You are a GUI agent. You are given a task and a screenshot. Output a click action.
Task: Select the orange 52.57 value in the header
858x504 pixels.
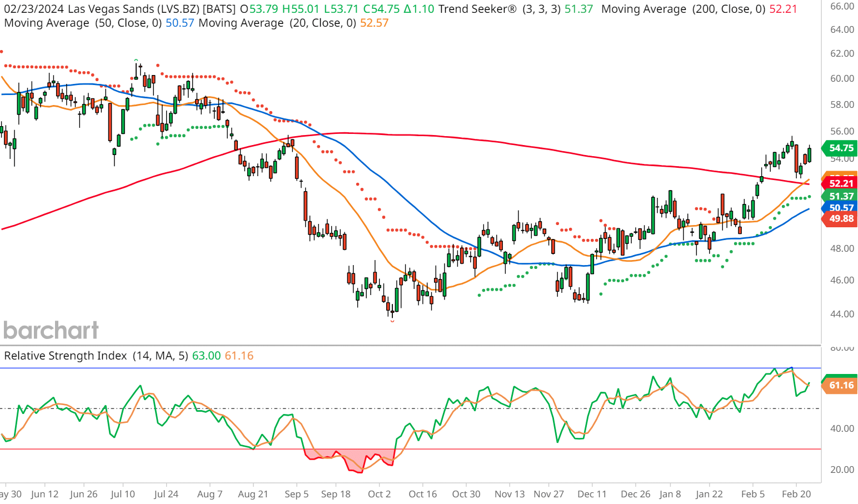(375, 23)
